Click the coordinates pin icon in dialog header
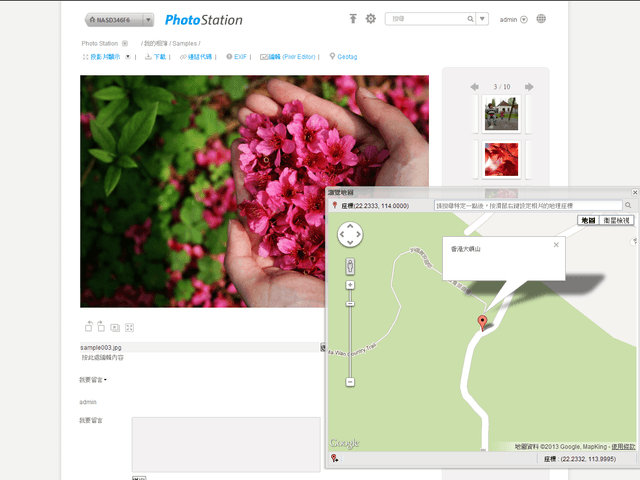640x480 pixels. pos(335,205)
